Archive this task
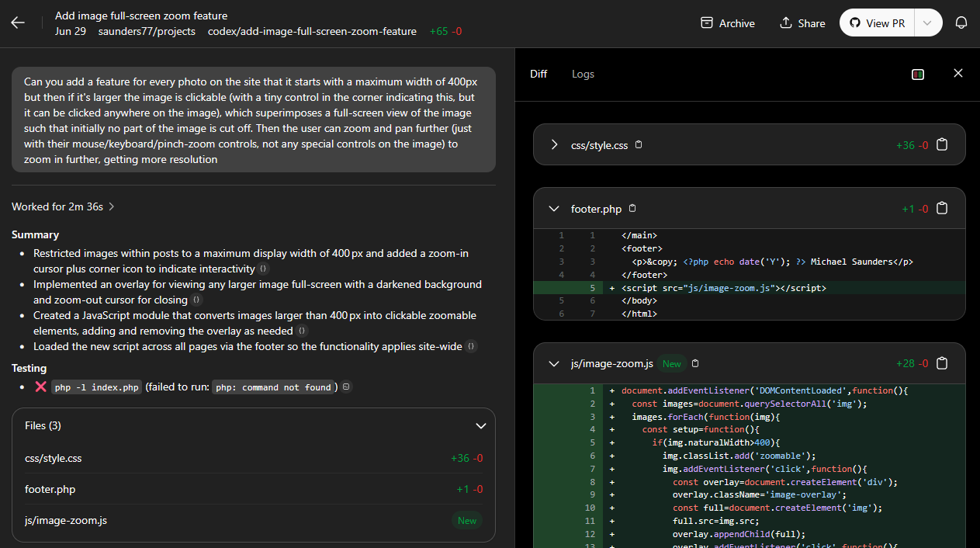 pyautogui.click(x=727, y=23)
